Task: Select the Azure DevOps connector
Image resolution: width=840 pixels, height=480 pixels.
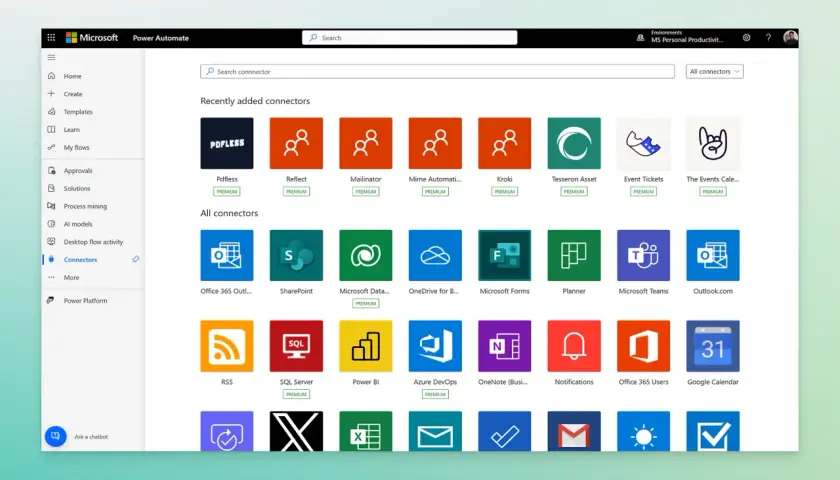Action: click(x=435, y=346)
